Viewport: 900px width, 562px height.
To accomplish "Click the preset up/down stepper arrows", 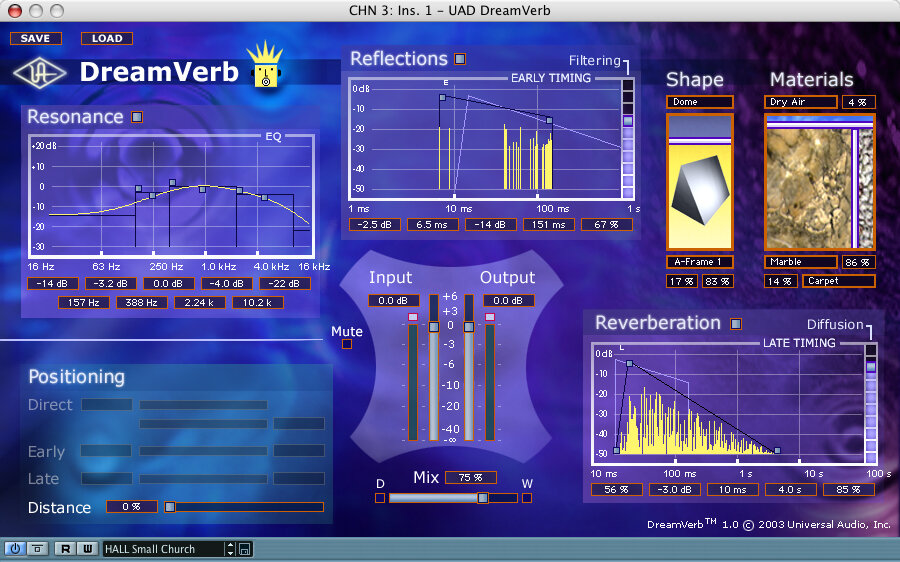I will point(231,549).
